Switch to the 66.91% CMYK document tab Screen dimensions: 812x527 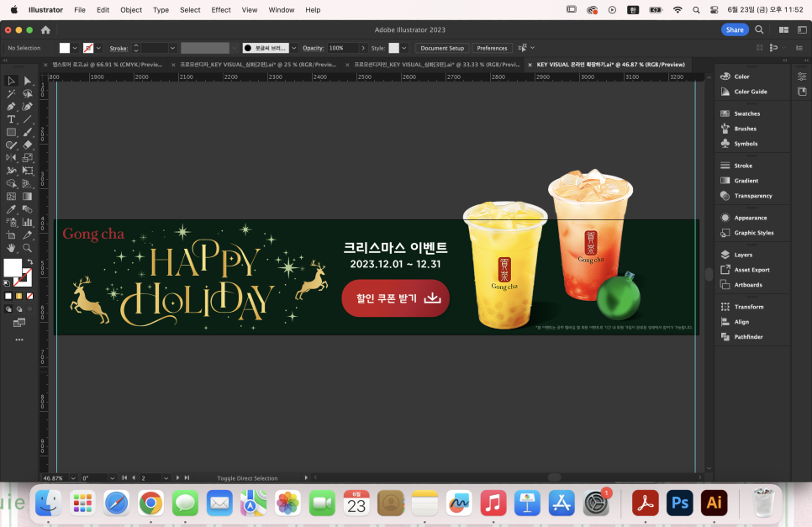108,65
